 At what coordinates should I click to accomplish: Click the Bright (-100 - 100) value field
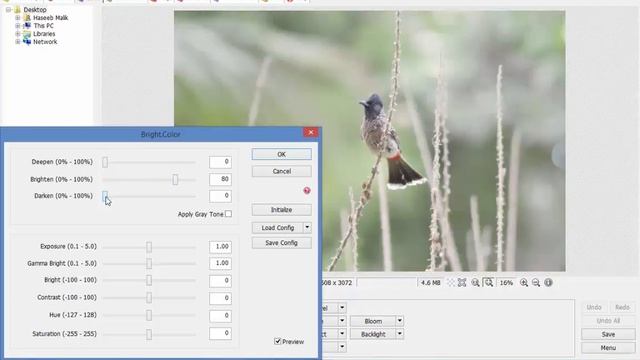click(220, 280)
